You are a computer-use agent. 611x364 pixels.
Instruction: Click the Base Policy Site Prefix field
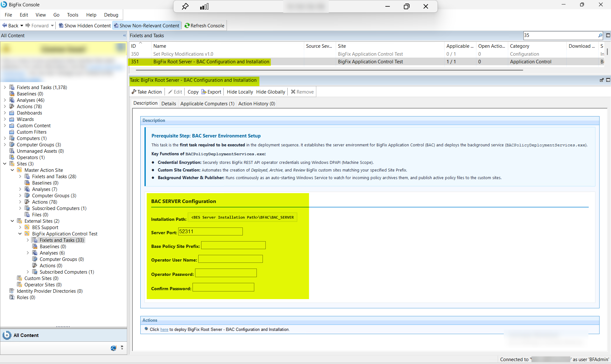(x=233, y=245)
